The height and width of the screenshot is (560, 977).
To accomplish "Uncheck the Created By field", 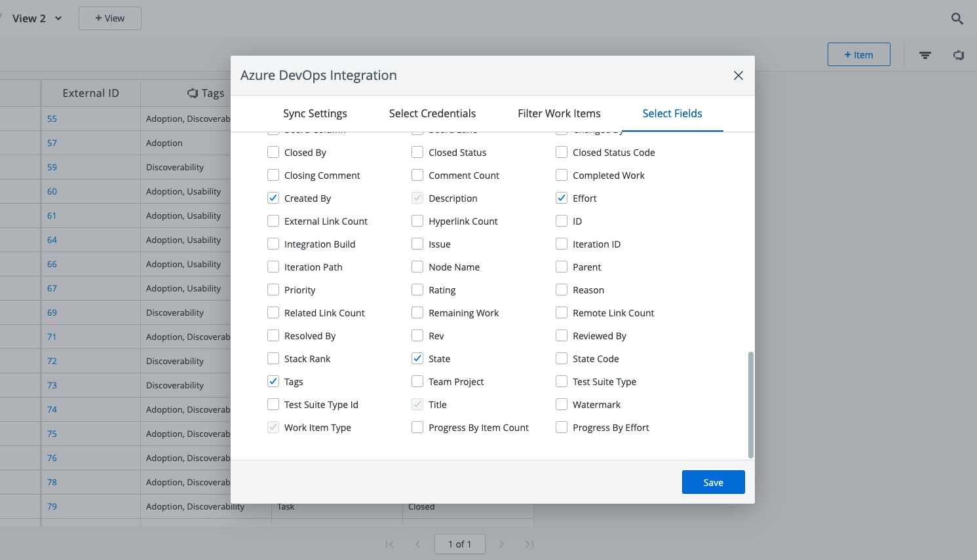I will [x=273, y=198].
